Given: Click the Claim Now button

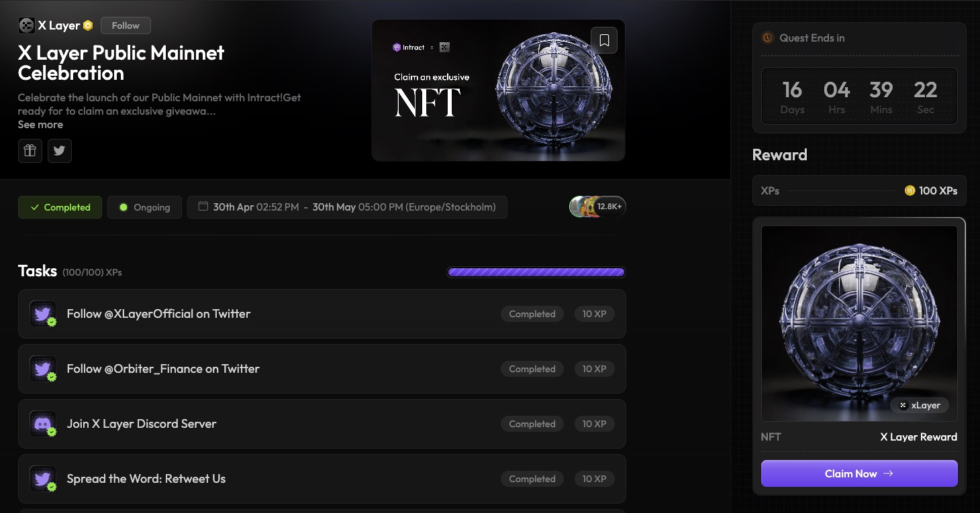Looking at the screenshot, I should tap(859, 473).
